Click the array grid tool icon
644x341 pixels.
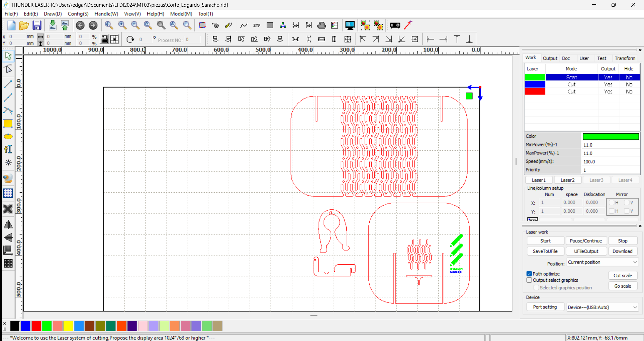[8, 264]
